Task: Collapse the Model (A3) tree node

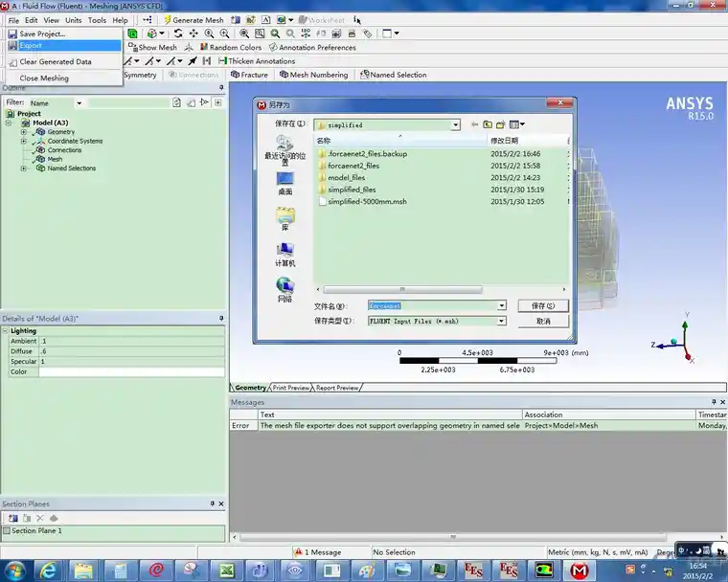Action: click(x=9, y=123)
